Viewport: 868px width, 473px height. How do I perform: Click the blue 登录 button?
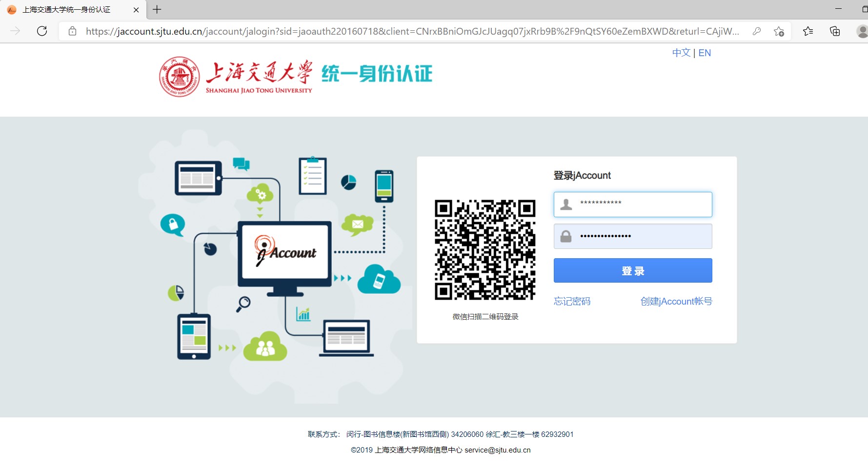click(x=633, y=270)
